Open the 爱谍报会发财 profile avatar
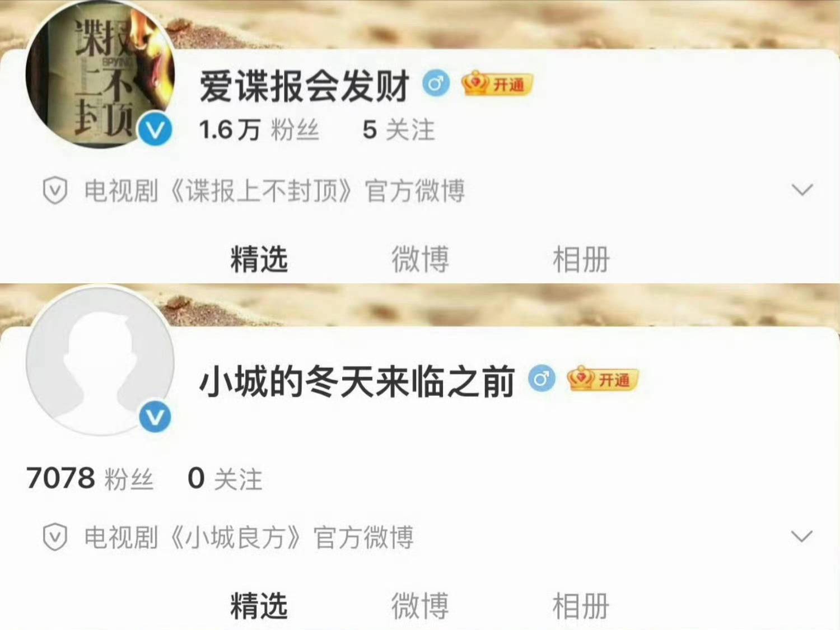 (101, 76)
